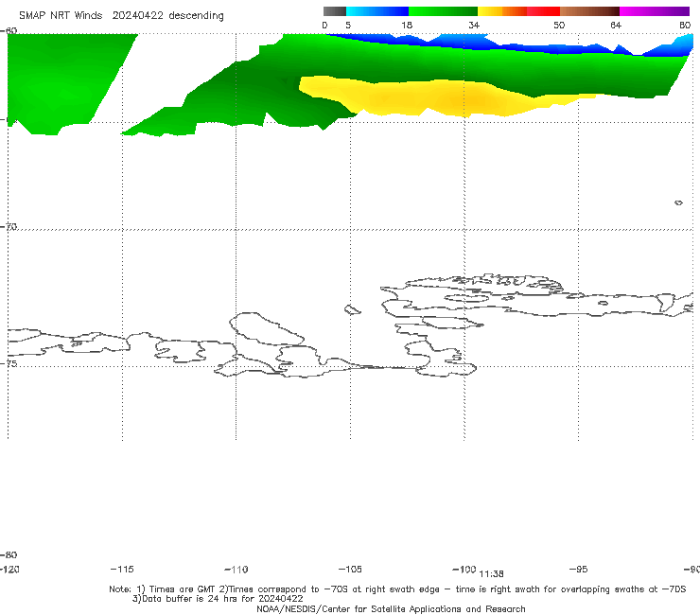Click the isolated green swath at top left
This screenshot has width=700, height=615.
(x=62, y=82)
